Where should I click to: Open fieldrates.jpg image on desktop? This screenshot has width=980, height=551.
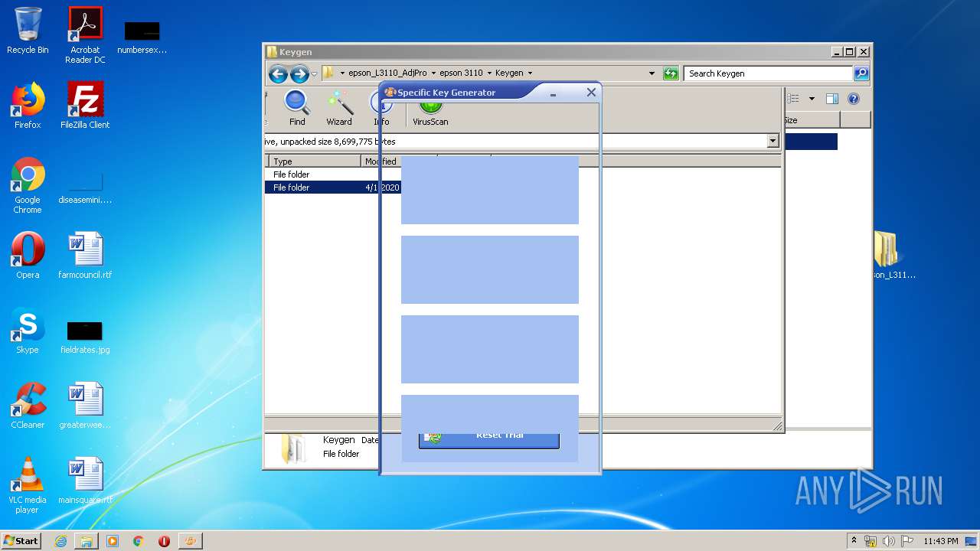point(85,337)
